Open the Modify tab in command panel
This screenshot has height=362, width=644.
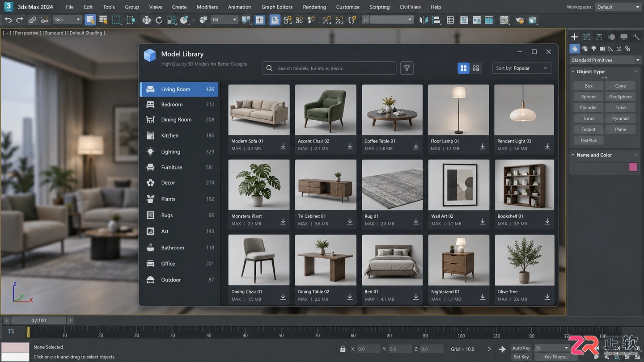tap(587, 37)
